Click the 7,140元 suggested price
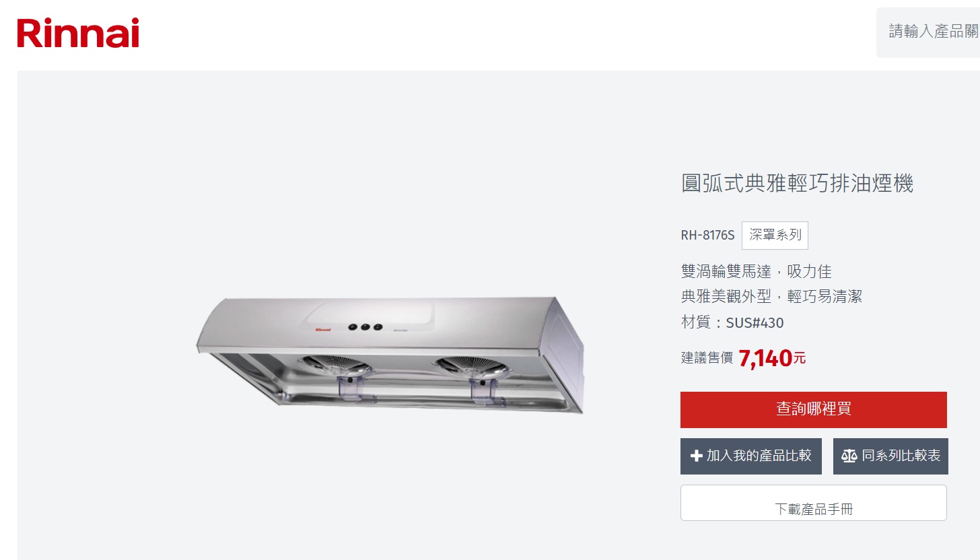Image resolution: width=980 pixels, height=560 pixels. coord(772,358)
